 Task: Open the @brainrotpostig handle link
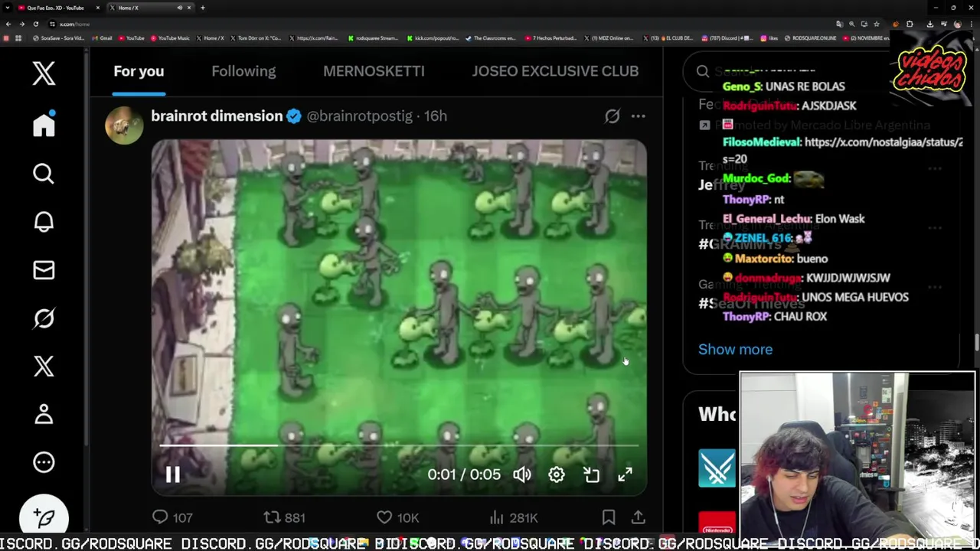point(359,116)
